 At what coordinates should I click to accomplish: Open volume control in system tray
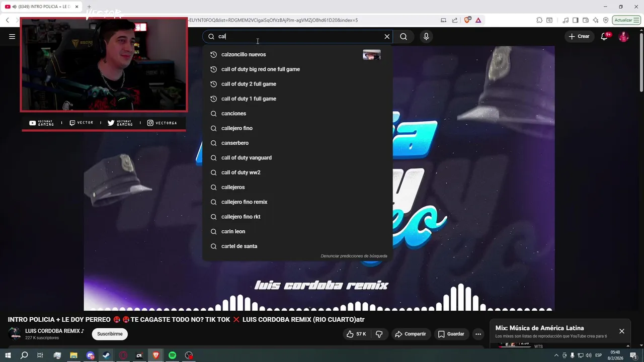coord(589,355)
